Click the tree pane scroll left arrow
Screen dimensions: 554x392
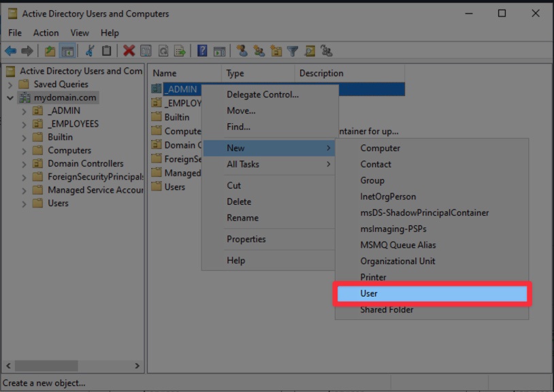(8, 366)
